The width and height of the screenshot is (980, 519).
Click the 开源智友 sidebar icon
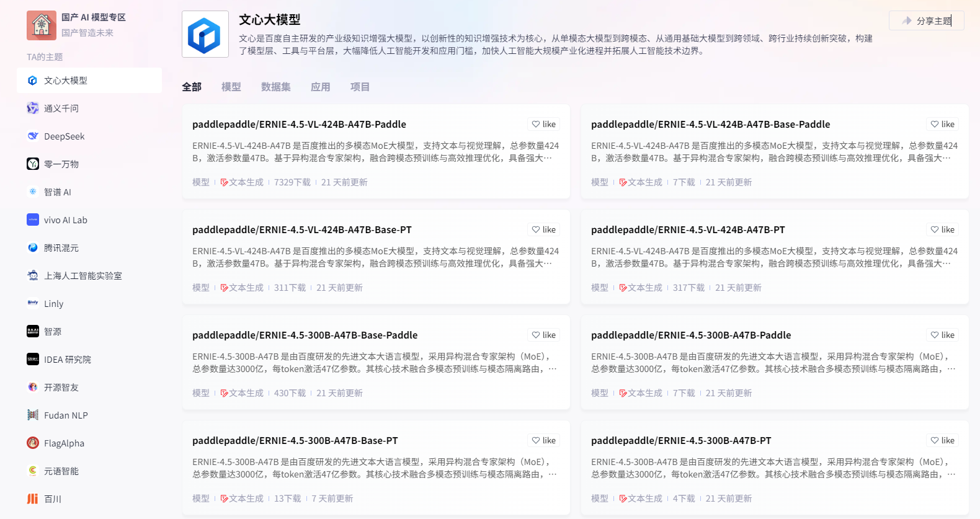coord(33,387)
